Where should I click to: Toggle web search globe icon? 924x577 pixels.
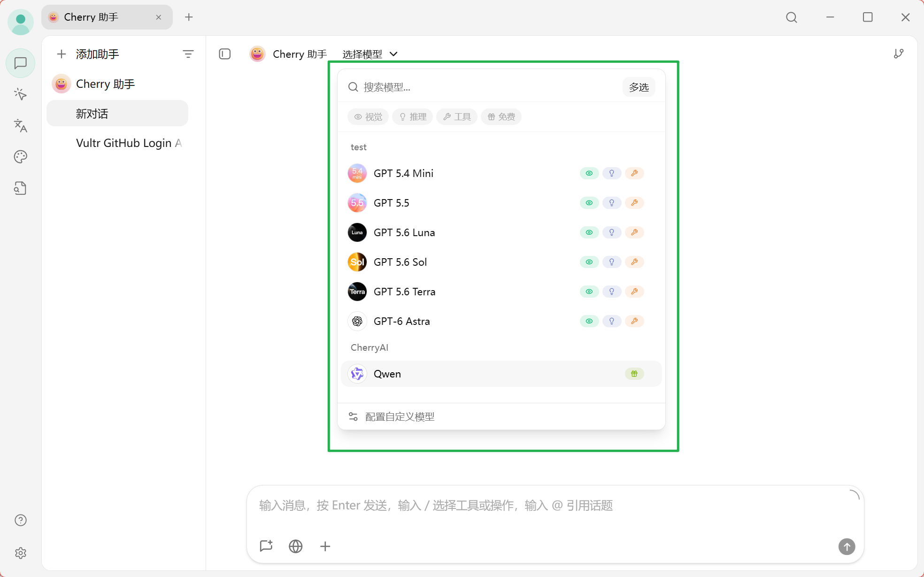tap(296, 546)
